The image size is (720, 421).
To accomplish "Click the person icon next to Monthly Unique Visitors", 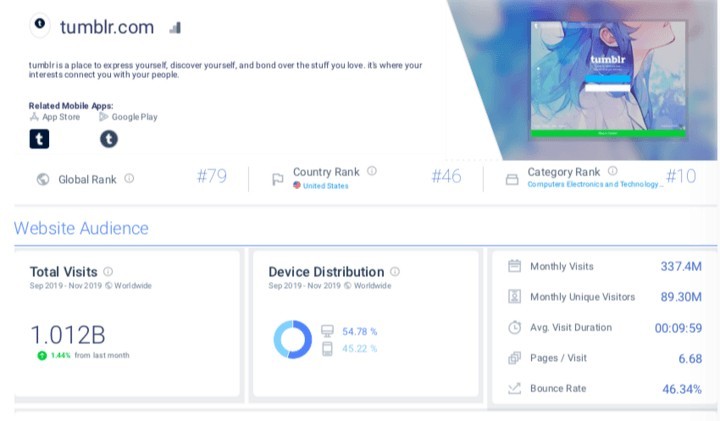I will coord(514,296).
